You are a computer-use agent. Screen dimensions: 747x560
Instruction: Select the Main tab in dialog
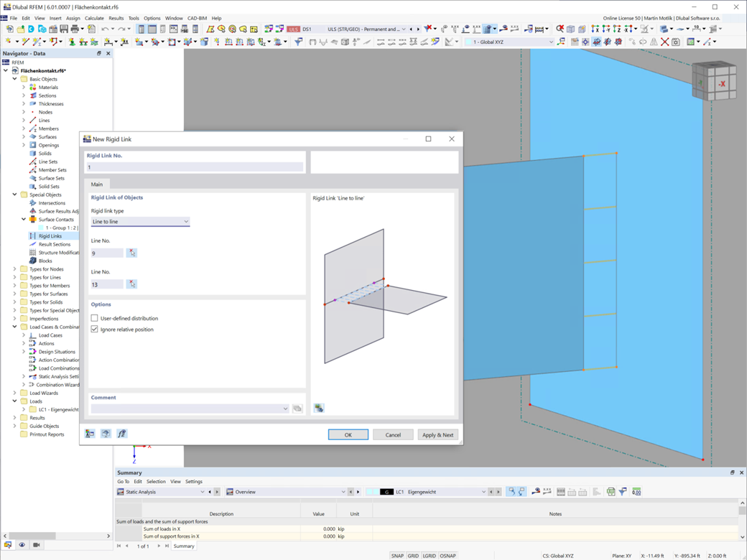pos(97,185)
